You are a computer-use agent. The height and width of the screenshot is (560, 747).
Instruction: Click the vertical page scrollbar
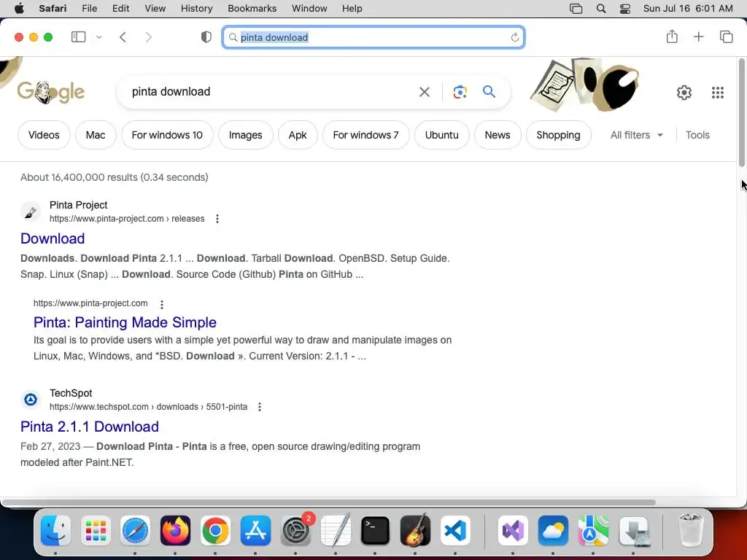(742, 112)
